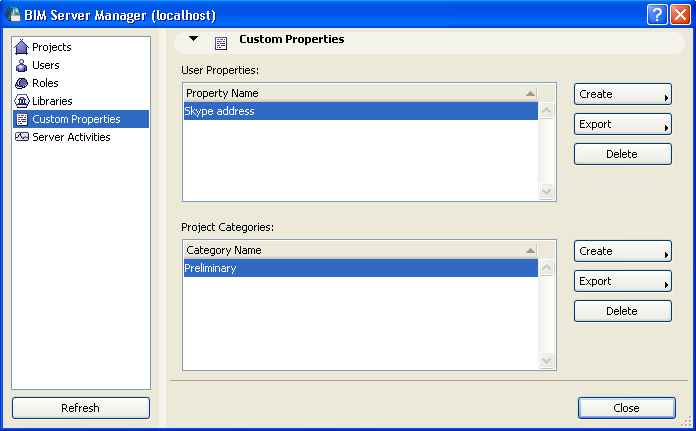Delete the selected project category
This screenshot has width=696, height=431.
(x=622, y=311)
